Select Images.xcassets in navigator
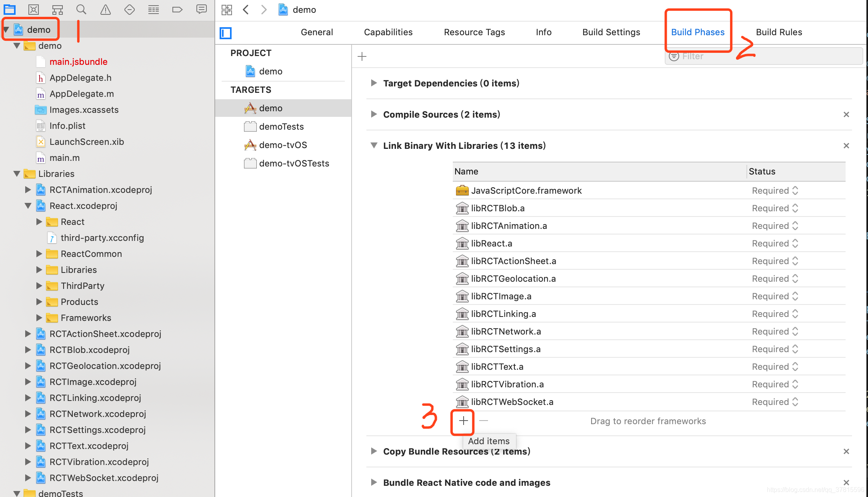Screen dimensions: 868x497 [84, 110]
